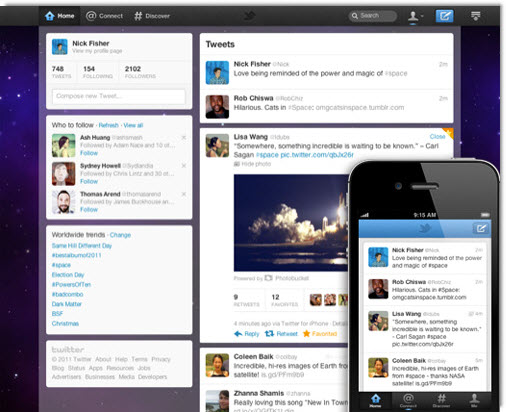Image resolution: width=506 pixels, height=412 pixels.
Task: Open the Terms link in footer
Action: (x=139, y=359)
